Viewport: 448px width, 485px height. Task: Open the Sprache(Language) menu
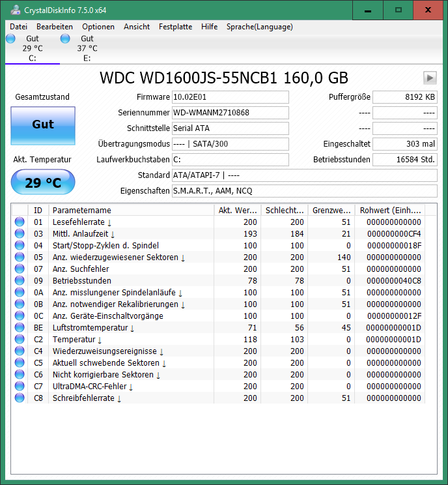pyautogui.click(x=260, y=27)
